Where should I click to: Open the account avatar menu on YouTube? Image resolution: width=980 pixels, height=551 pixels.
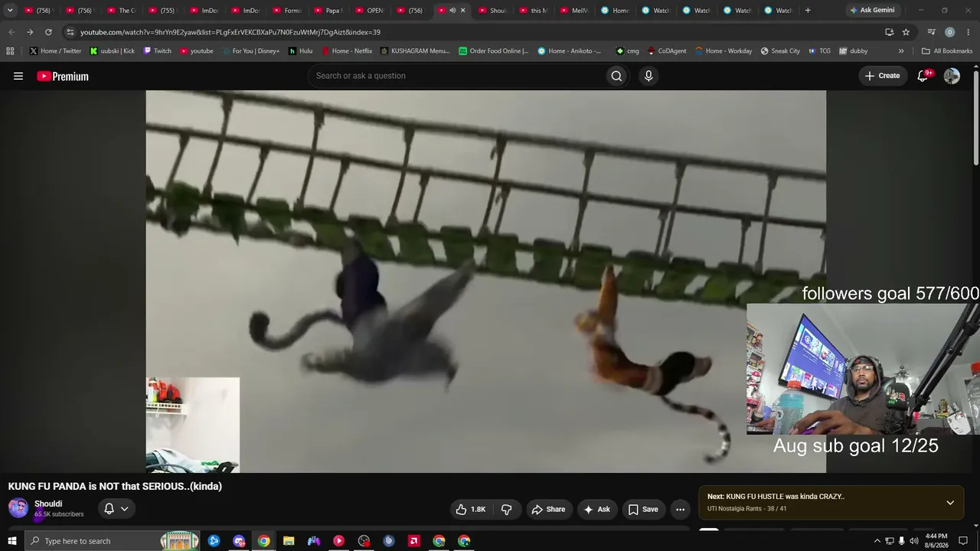952,76
